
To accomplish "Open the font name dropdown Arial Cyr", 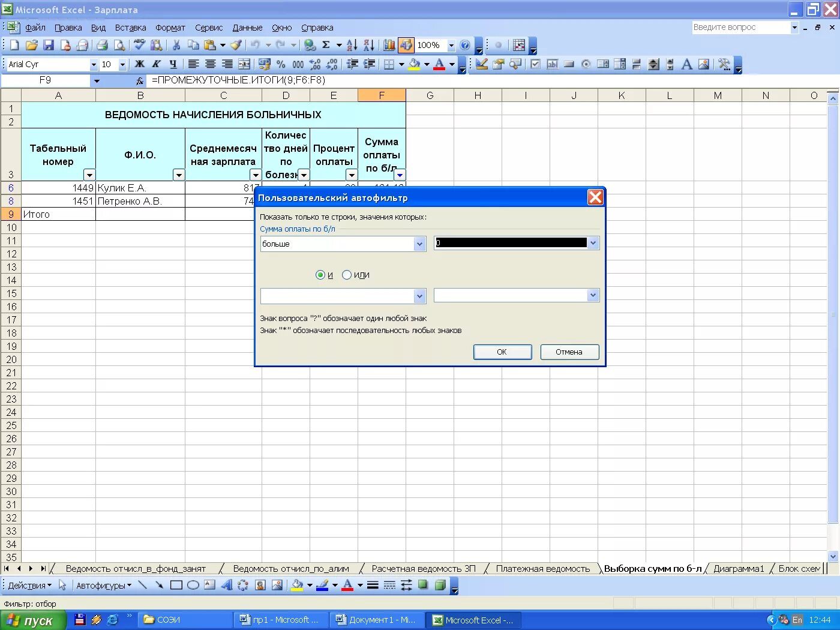I will pyautogui.click(x=94, y=64).
